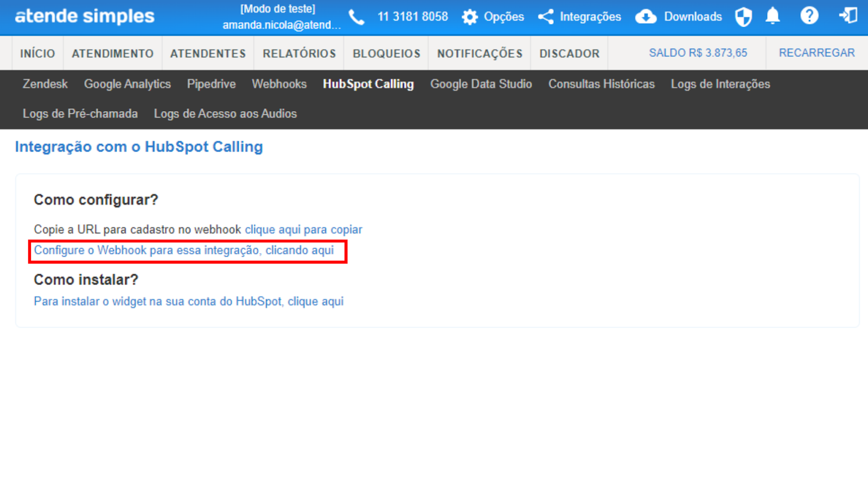Select the Google Data Studio submenu item

481,84
